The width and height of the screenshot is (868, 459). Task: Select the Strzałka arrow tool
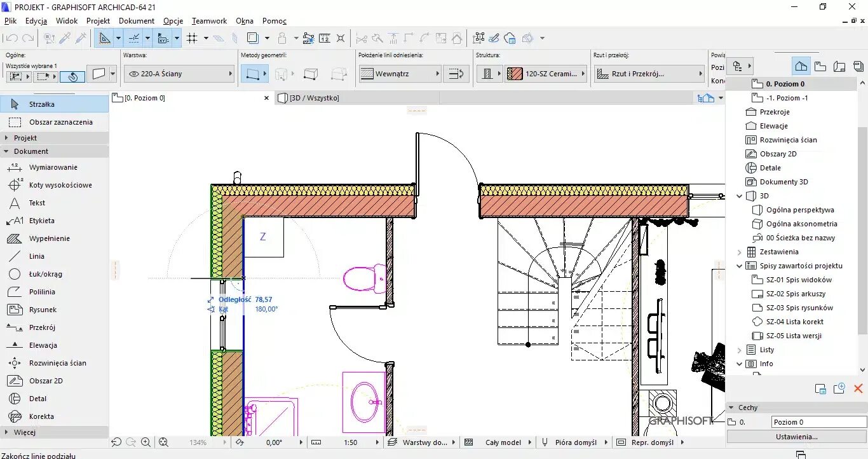(x=54, y=104)
